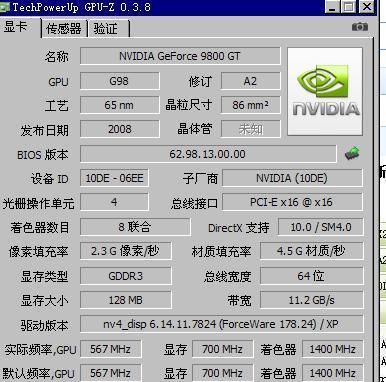Image resolution: width=386 pixels, height=382 pixels.
Task: Click the actual shader clock 1400 MHz field
Action: (332, 349)
